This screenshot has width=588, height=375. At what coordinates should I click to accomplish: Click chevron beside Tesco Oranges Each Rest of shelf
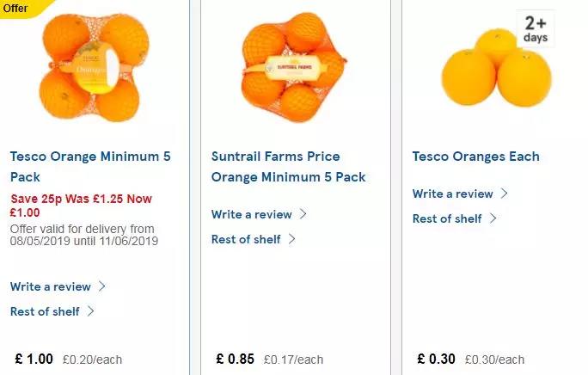click(493, 218)
